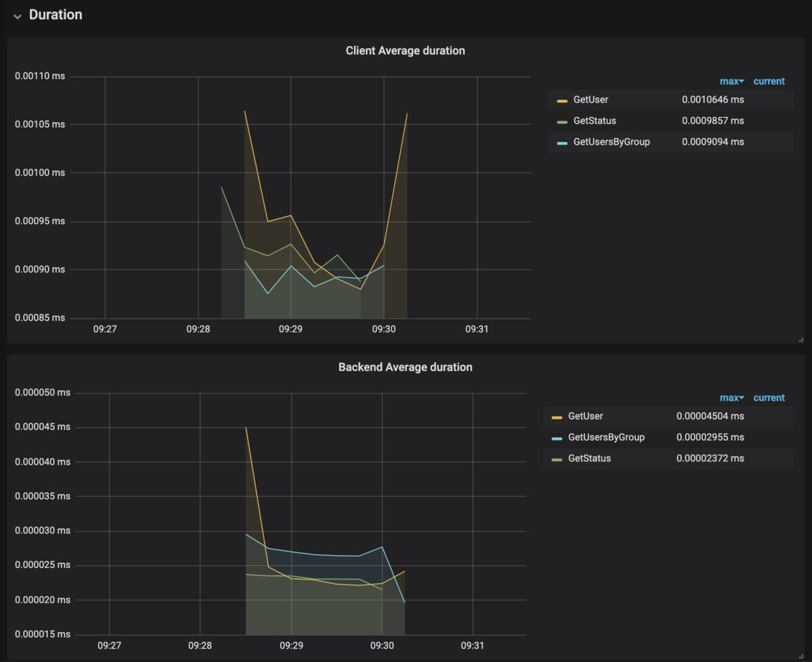This screenshot has height=662, width=812.
Task: Open Client Average duration panel title menu
Action: point(405,51)
